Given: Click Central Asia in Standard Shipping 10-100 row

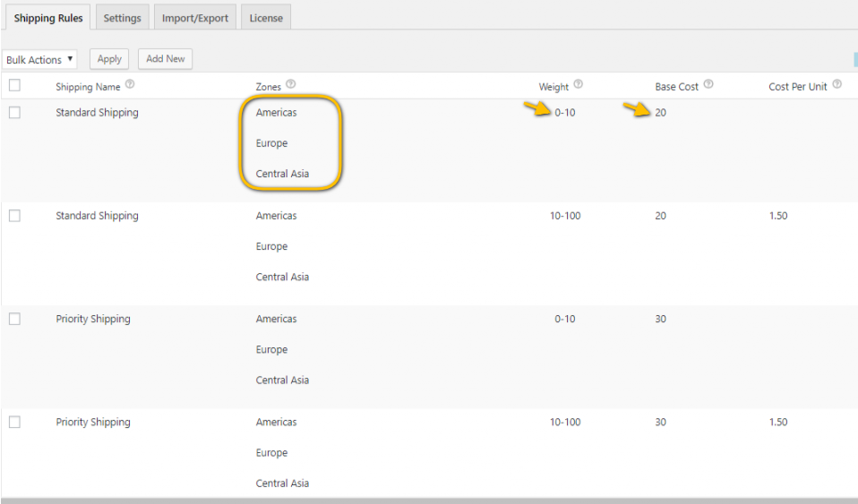Looking at the screenshot, I should [282, 277].
